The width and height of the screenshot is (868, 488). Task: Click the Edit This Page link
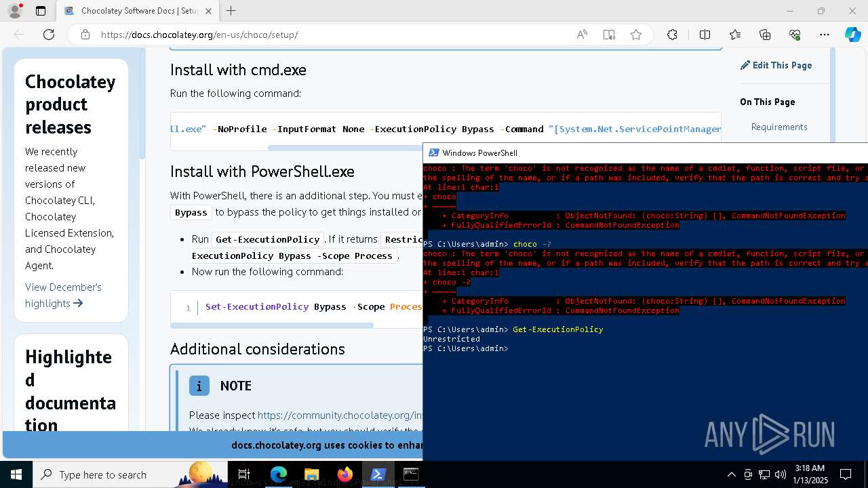click(x=776, y=65)
